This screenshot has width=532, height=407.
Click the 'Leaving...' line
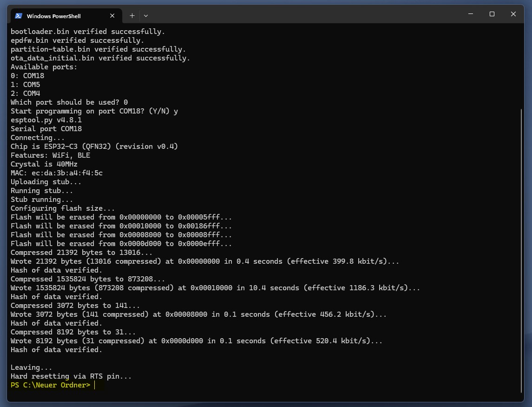[x=32, y=367]
